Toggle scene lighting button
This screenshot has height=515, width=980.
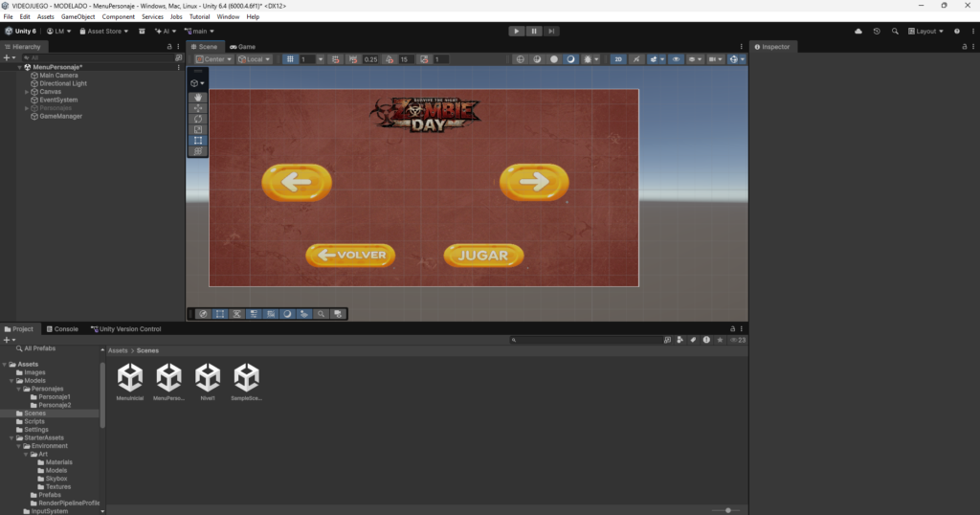[636, 59]
